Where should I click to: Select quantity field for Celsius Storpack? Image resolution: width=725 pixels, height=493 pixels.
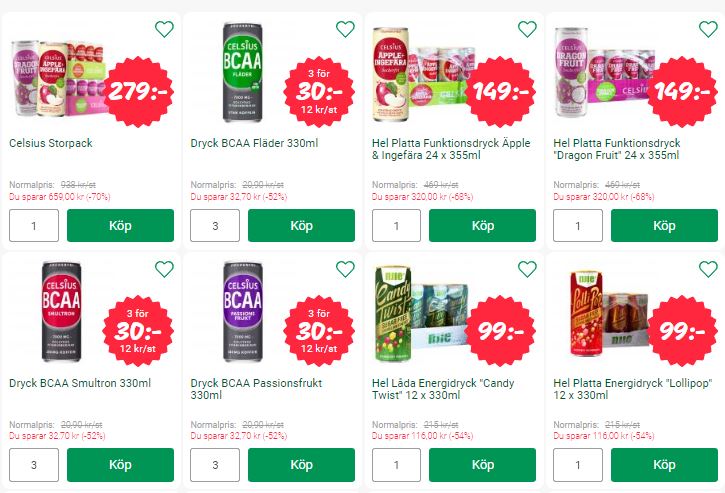coord(34,225)
